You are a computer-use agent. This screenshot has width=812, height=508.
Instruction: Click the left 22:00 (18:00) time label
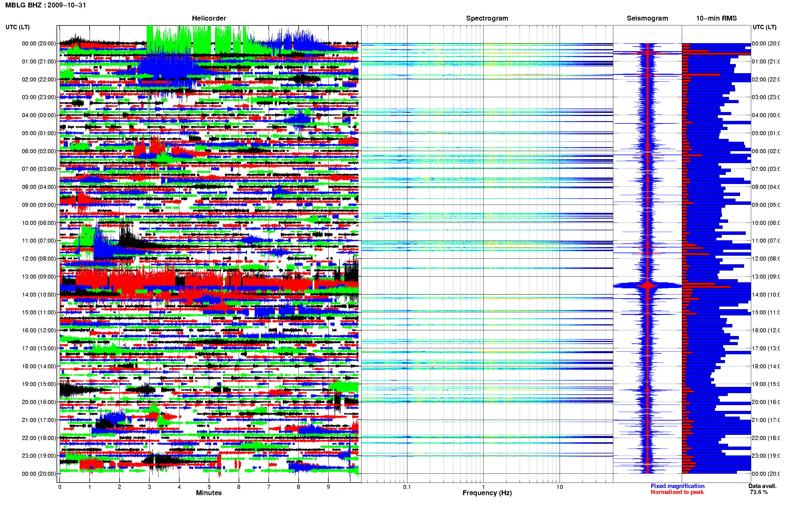pyautogui.click(x=39, y=438)
